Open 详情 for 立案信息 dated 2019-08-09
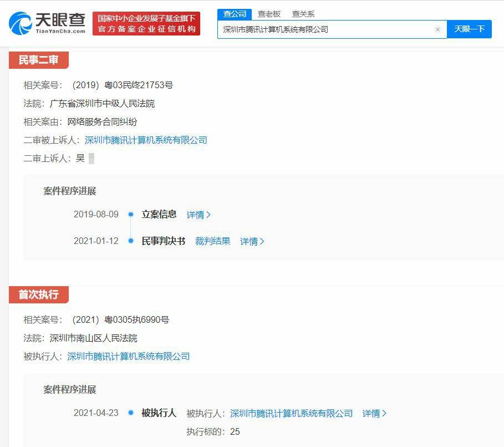The image size is (504, 447). 198,215
